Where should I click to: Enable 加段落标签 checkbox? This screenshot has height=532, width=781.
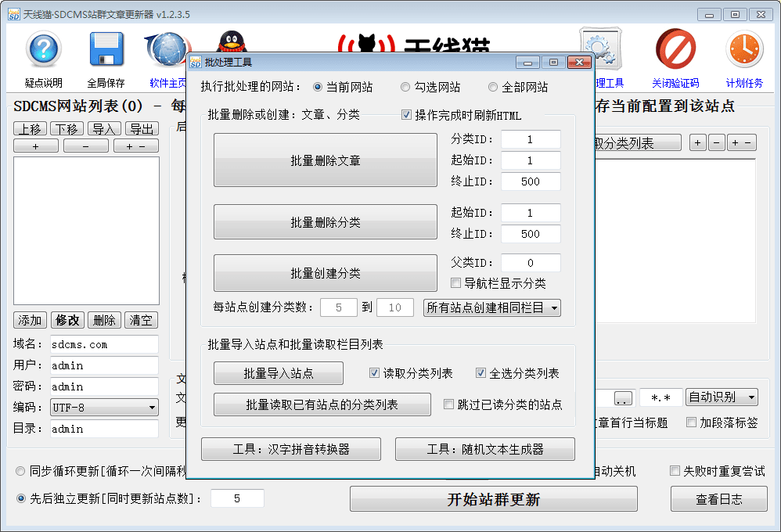click(x=691, y=422)
